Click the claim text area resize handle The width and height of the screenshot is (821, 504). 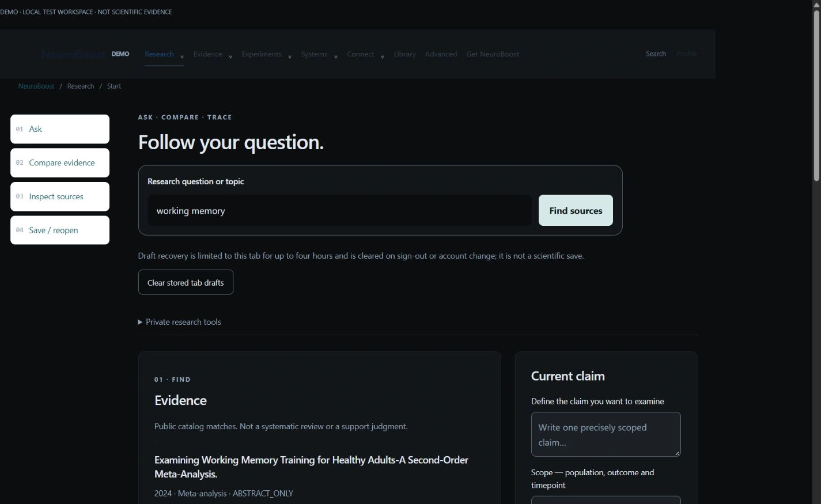(677, 453)
